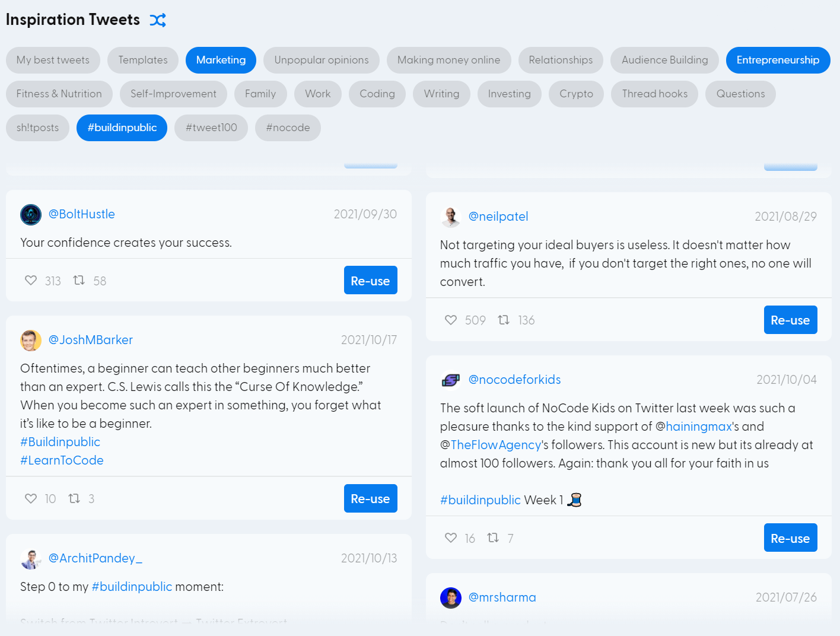Click retweet icon on @nocodeforkids tweet

[x=493, y=538]
